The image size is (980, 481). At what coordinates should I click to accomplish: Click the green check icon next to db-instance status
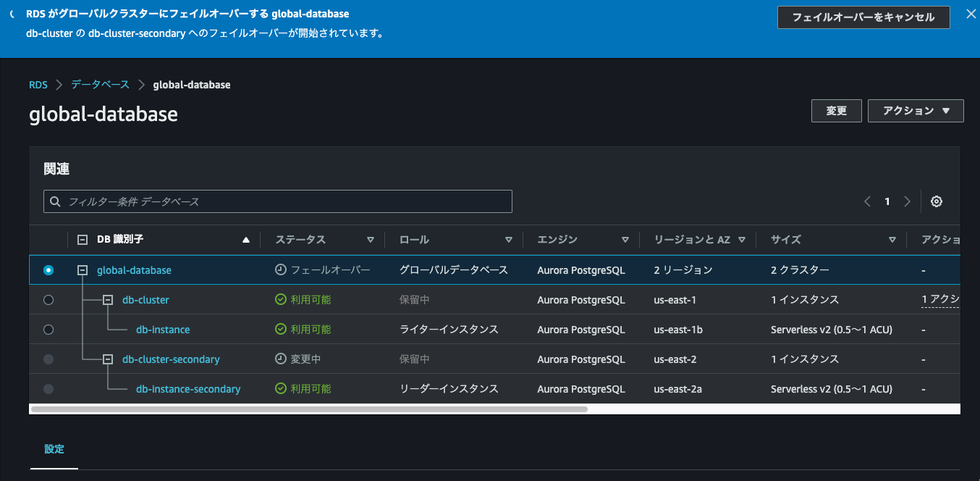tap(279, 329)
